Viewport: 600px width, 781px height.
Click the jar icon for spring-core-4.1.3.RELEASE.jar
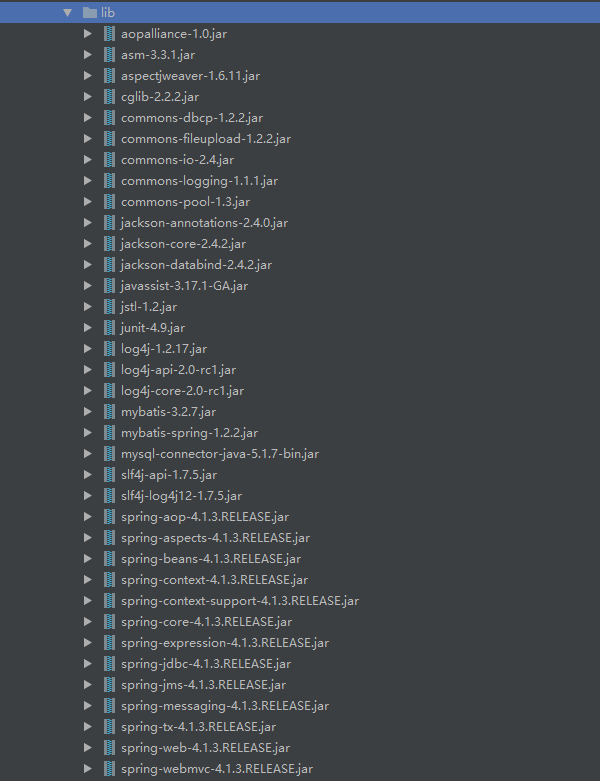[110, 621]
